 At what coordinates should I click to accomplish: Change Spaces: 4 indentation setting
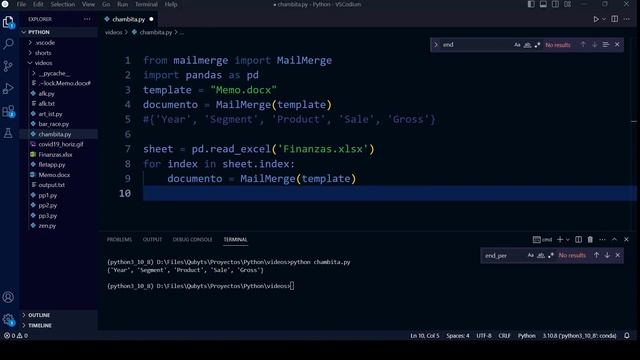click(x=458, y=336)
